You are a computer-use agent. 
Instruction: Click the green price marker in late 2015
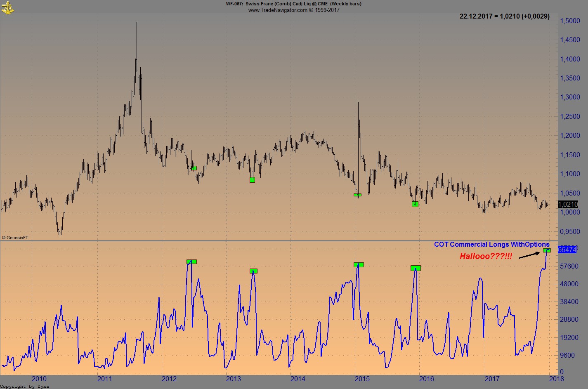[x=415, y=204]
